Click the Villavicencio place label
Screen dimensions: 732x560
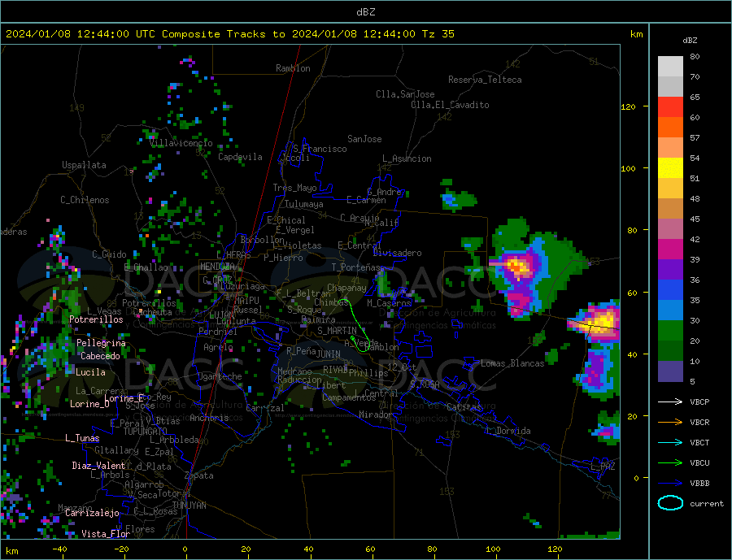[x=181, y=143]
